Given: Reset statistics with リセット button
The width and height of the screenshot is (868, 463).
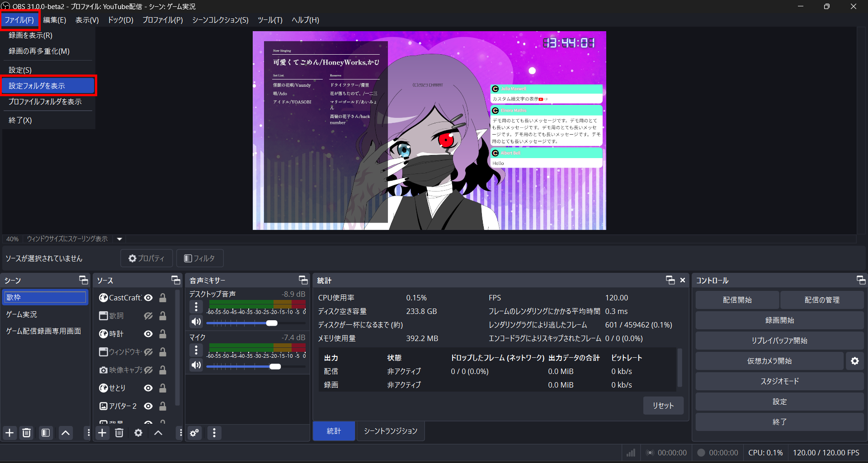Looking at the screenshot, I should [663, 406].
